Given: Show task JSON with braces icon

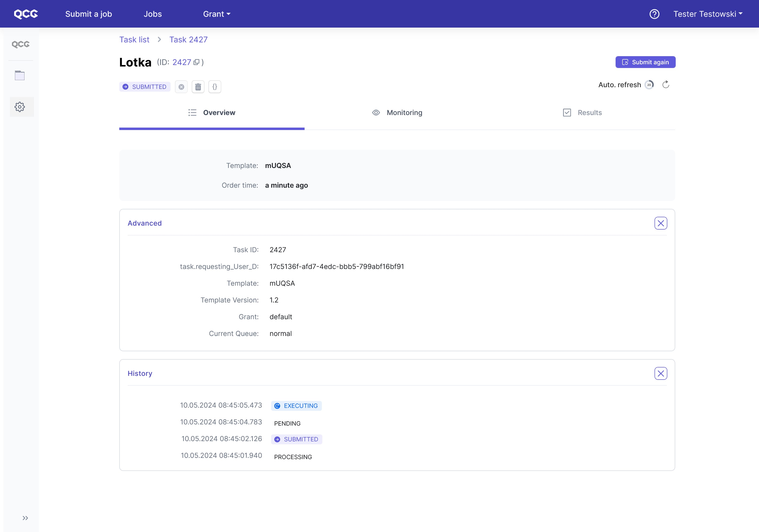Looking at the screenshot, I should pos(215,87).
